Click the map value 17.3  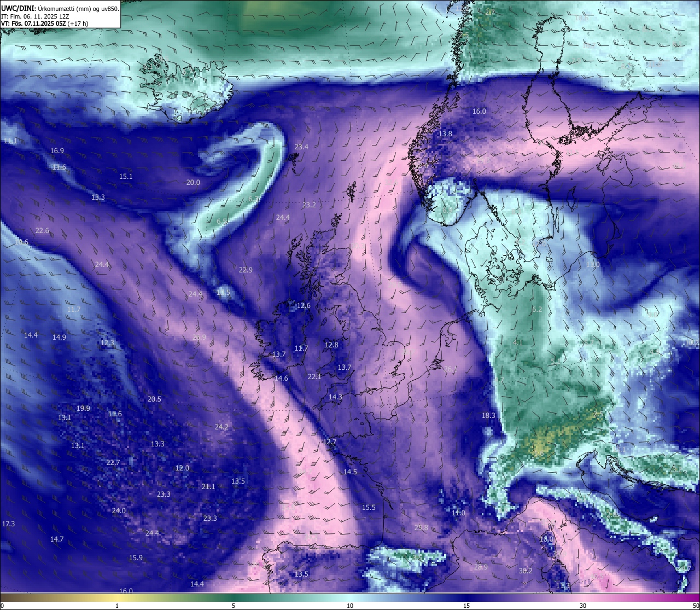coord(8,524)
